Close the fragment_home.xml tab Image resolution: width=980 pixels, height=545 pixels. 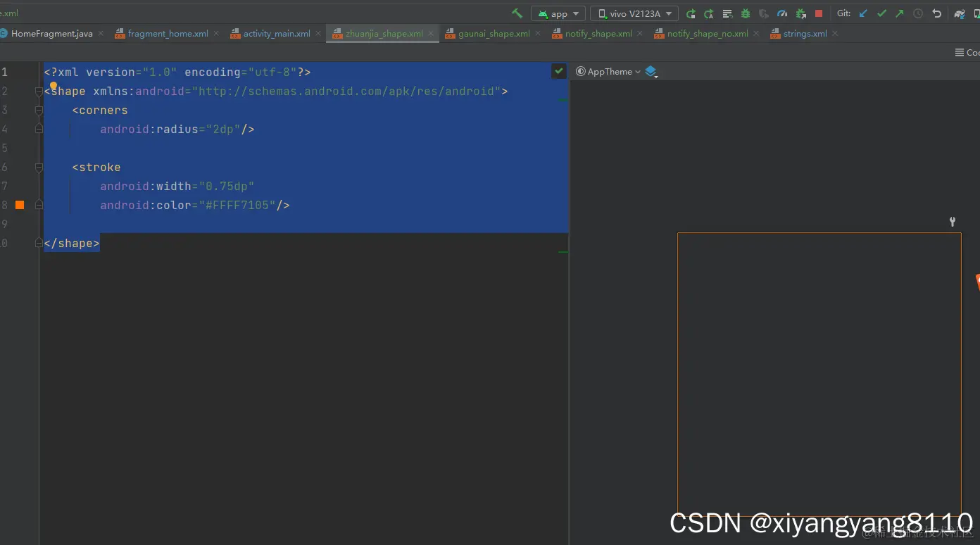[216, 33]
